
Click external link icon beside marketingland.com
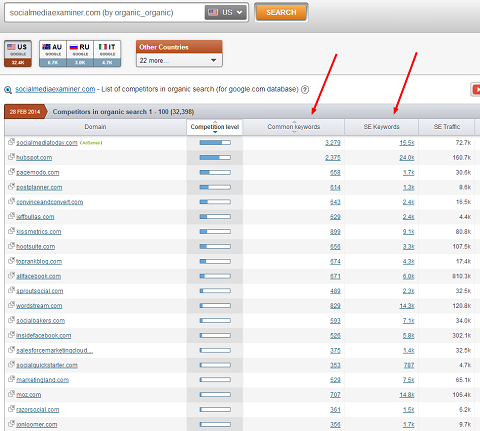11,379
